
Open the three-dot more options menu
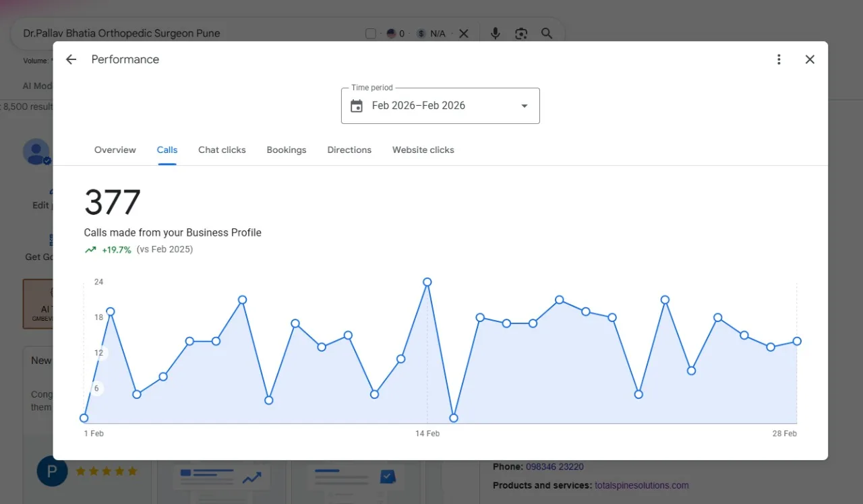pos(779,59)
